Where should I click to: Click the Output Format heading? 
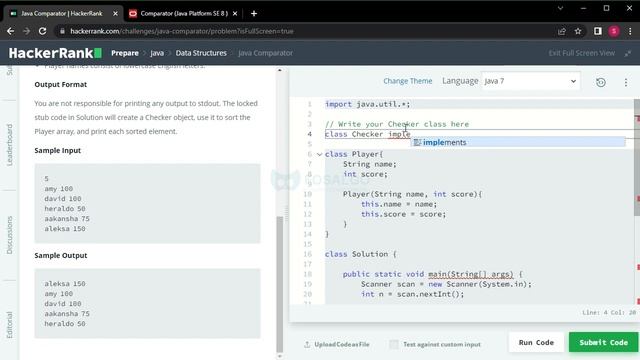click(60, 84)
